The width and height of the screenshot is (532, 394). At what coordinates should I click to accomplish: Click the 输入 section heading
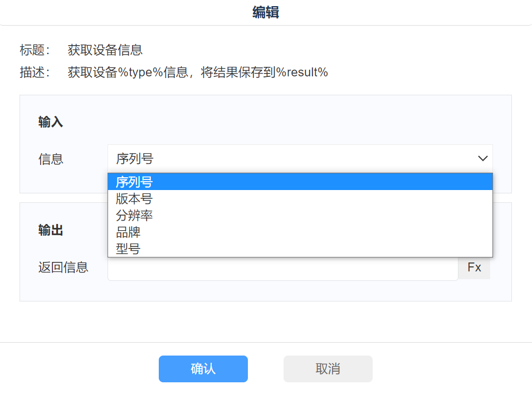pyautogui.click(x=51, y=122)
